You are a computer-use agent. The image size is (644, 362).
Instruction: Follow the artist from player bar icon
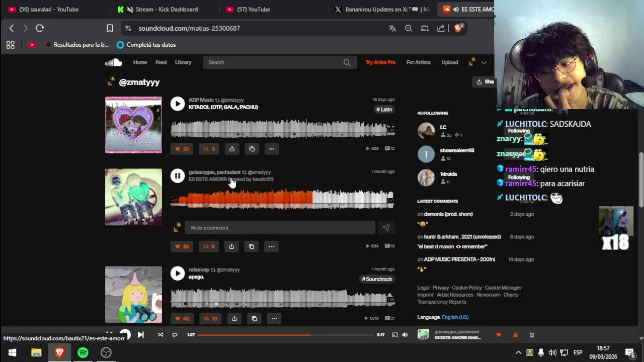pyautogui.click(x=515, y=335)
